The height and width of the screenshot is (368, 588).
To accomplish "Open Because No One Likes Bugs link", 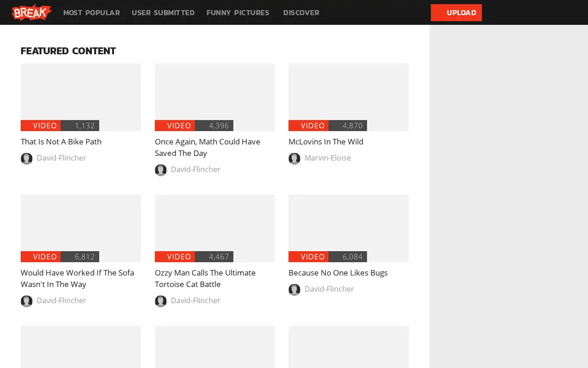I will [x=338, y=273].
